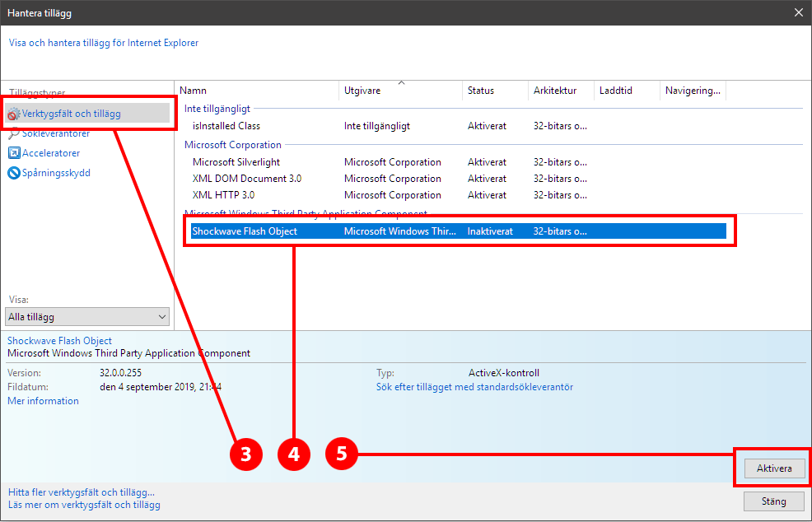This screenshot has width=812, height=522.
Task: Open Hitta fler verktygsfält och tillägg link
Action: tap(81, 492)
